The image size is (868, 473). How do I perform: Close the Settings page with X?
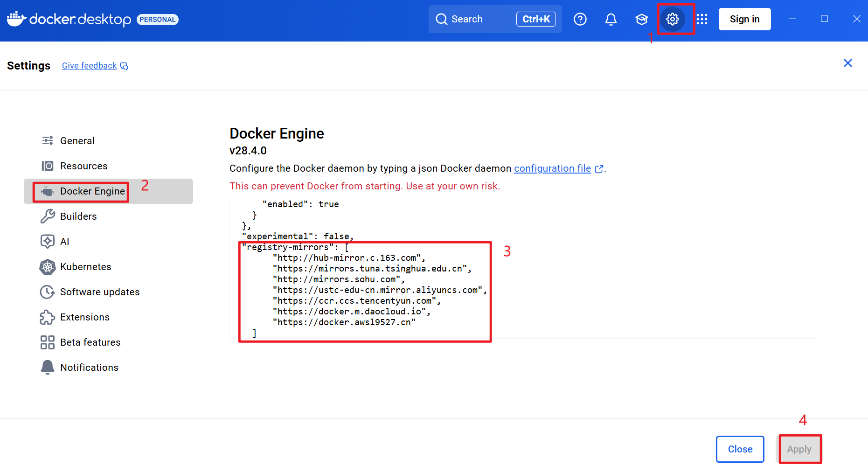[x=848, y=63]
